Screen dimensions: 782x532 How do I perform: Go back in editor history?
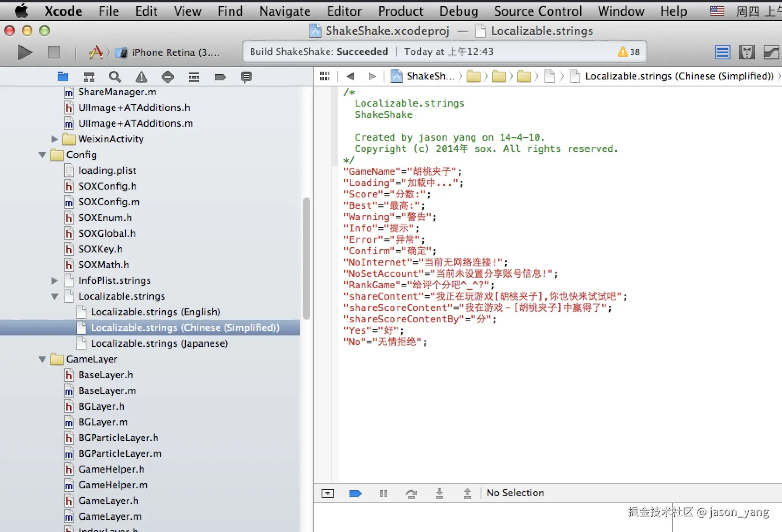pyautogui.click(x=350, y=76)
